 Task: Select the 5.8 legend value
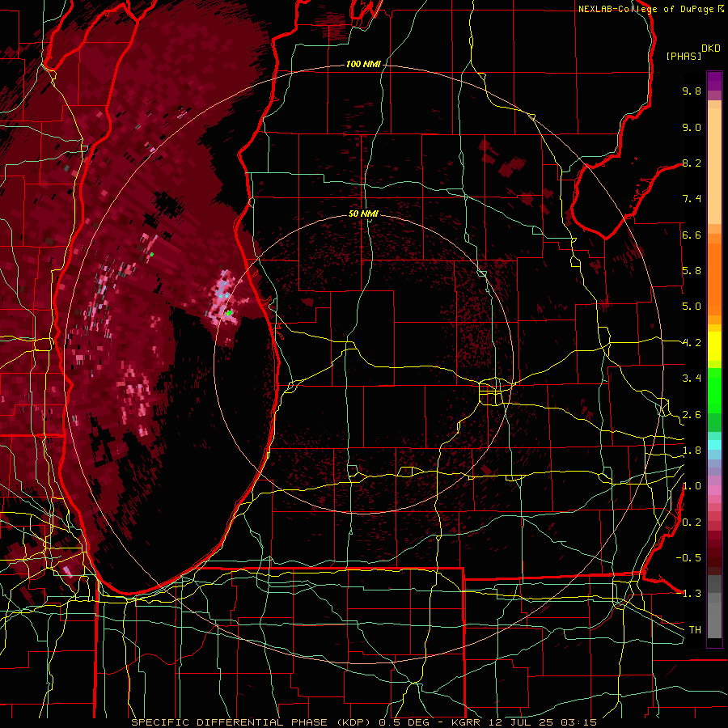click(692, 271)
